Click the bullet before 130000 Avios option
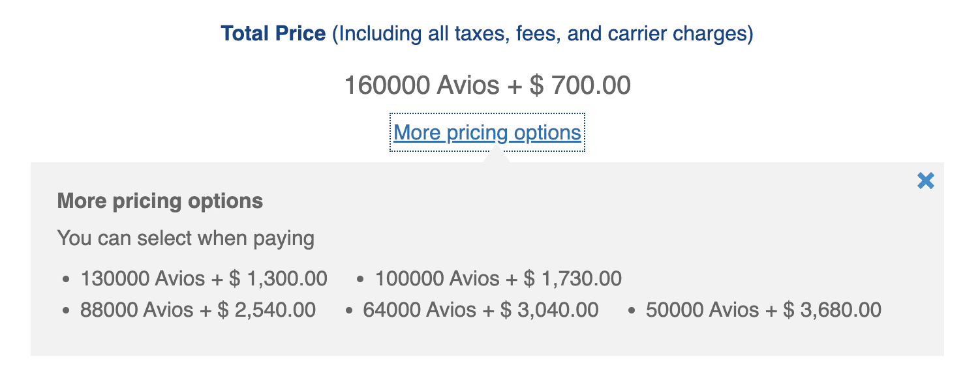This screenshot has width=980, height=378. pyautogui.click(x=66, y=280)
